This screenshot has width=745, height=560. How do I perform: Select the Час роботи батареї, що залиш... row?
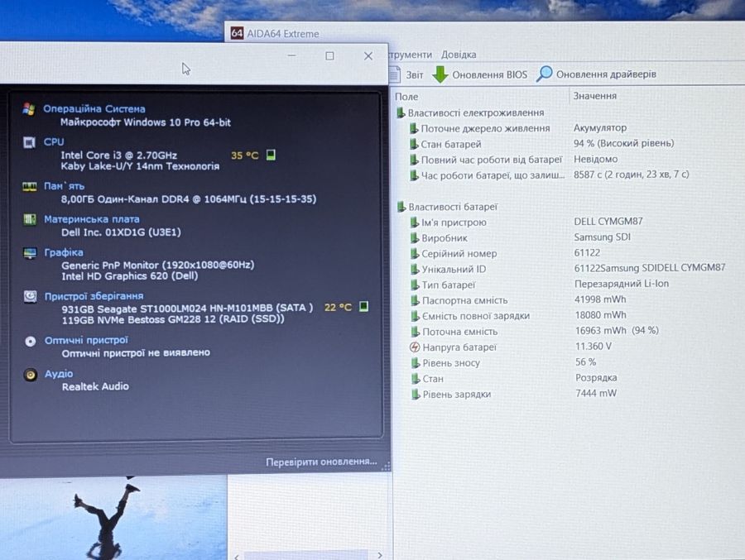click(550, 175)
